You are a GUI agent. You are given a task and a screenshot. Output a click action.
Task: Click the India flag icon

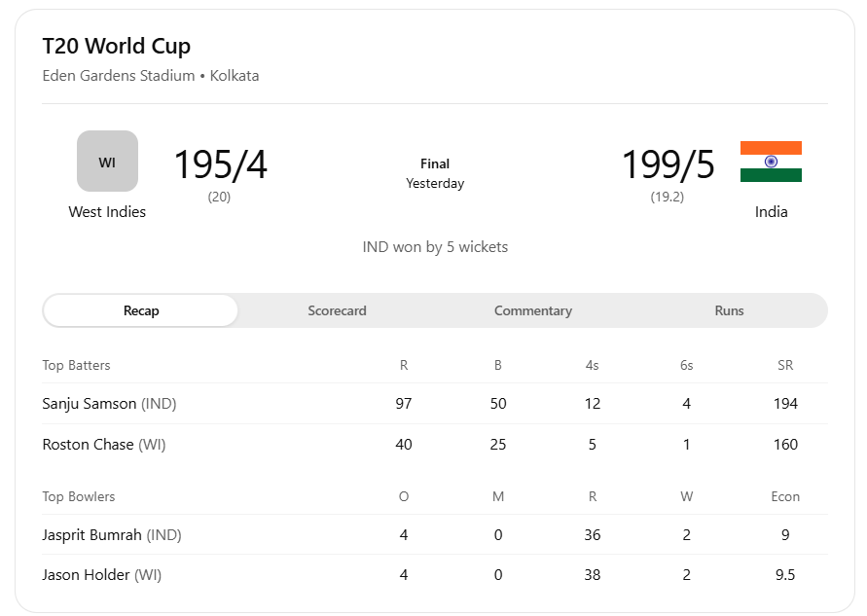point(771,162)
